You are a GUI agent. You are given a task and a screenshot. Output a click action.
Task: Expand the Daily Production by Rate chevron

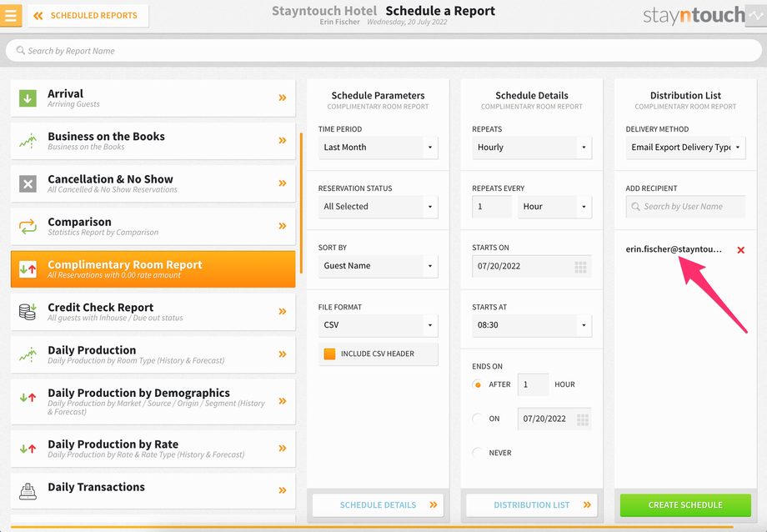[283, 448]
